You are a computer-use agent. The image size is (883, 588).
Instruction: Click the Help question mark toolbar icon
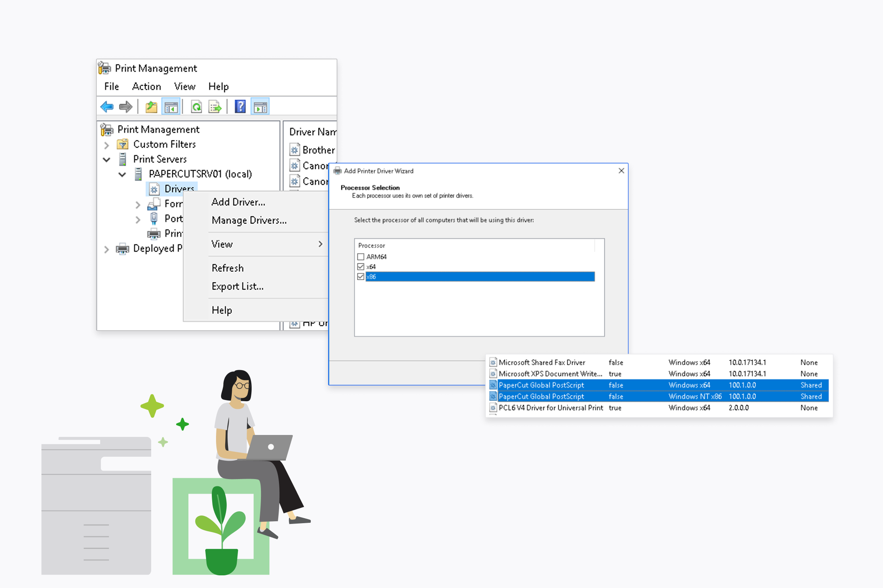(240, 106)
